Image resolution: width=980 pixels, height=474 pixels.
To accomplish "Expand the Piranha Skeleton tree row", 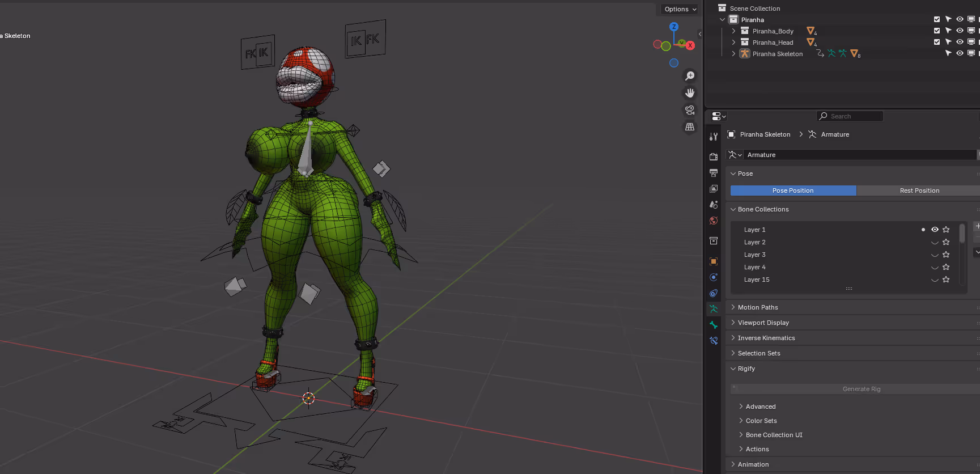I will [733, 54].
